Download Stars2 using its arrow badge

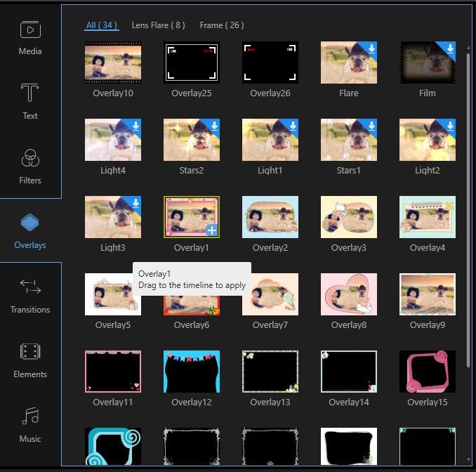(x=214, y=125)
